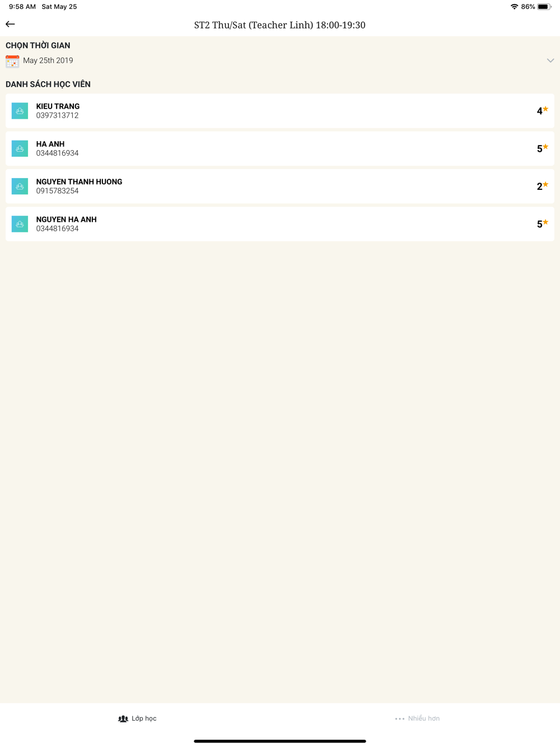The image size is (560, 747).
Task: Select student name KIEU TRANG
Action: point(58,106)
